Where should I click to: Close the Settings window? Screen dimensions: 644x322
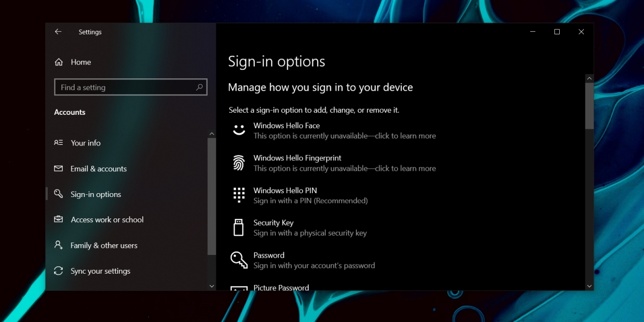(x=581, y=32)
